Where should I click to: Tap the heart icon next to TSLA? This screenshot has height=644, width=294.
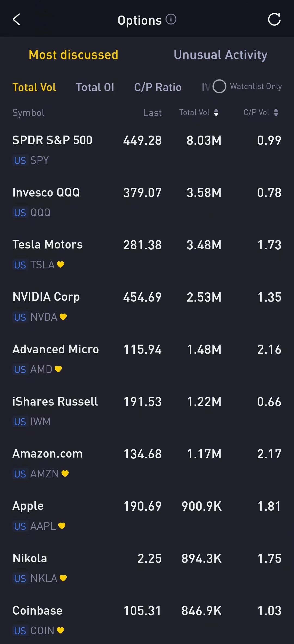[60, 264]
